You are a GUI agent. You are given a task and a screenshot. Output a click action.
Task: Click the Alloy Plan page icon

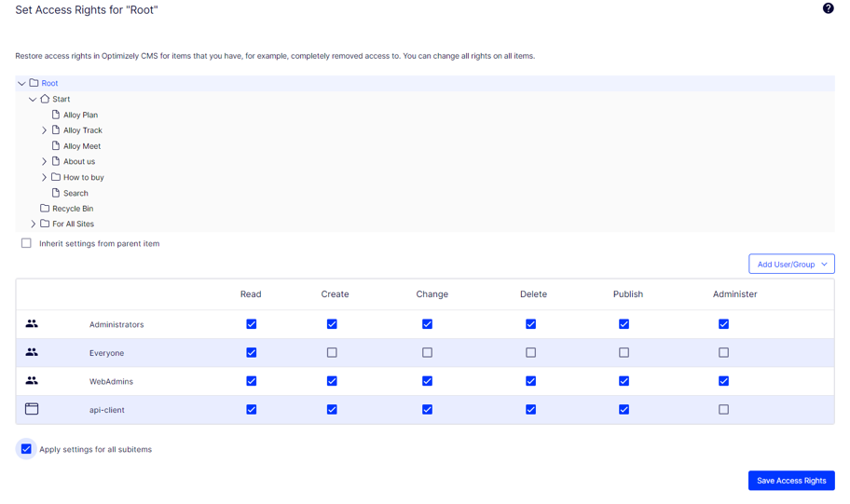56,115
